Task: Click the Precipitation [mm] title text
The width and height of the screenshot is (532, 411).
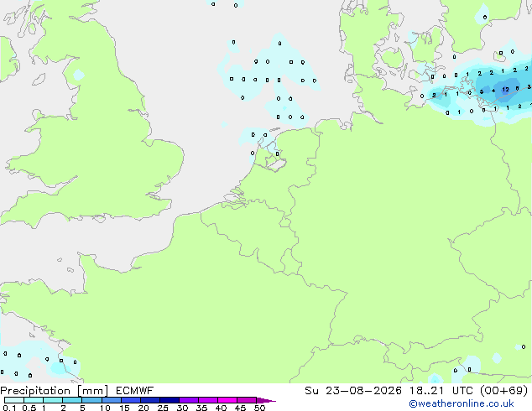Action: tap(55, 391)
